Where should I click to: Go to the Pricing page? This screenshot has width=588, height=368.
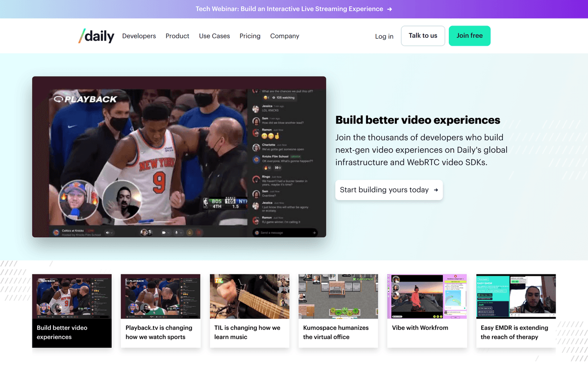pos(250,36)
